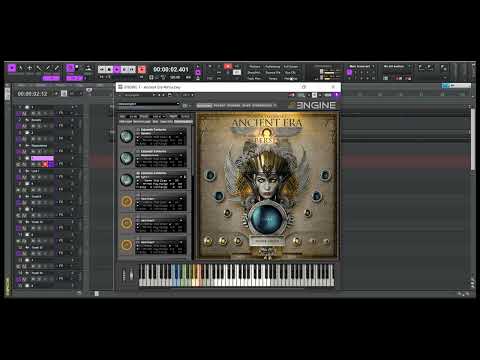Image resolution: width=480 pixels, height=360 pixels.
Task: Pause playback in the transport bar
Action: pyautogui.click(x=125, y=69)
